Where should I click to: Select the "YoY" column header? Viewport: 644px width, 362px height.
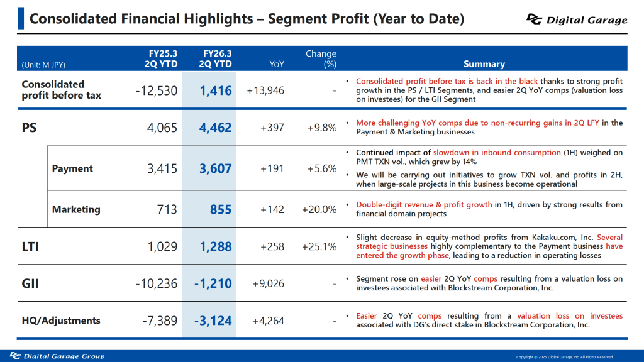tap(276, 63)
